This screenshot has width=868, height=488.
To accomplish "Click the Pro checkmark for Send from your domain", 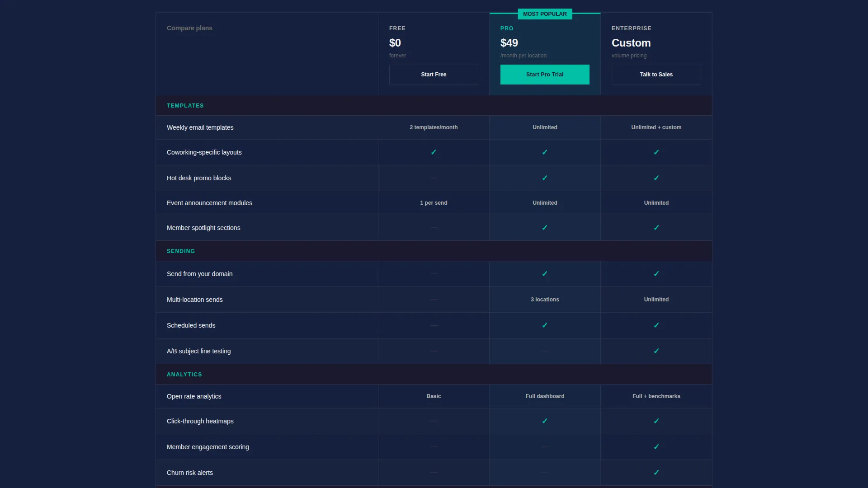I will tap(545, 274).
